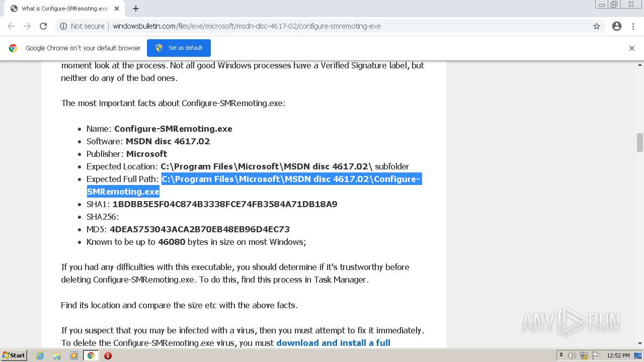This screenshot has height=362, width=644.
Task: Reload the page with the refresh icon
Action: pyautogui.click(x=43, y=26)
